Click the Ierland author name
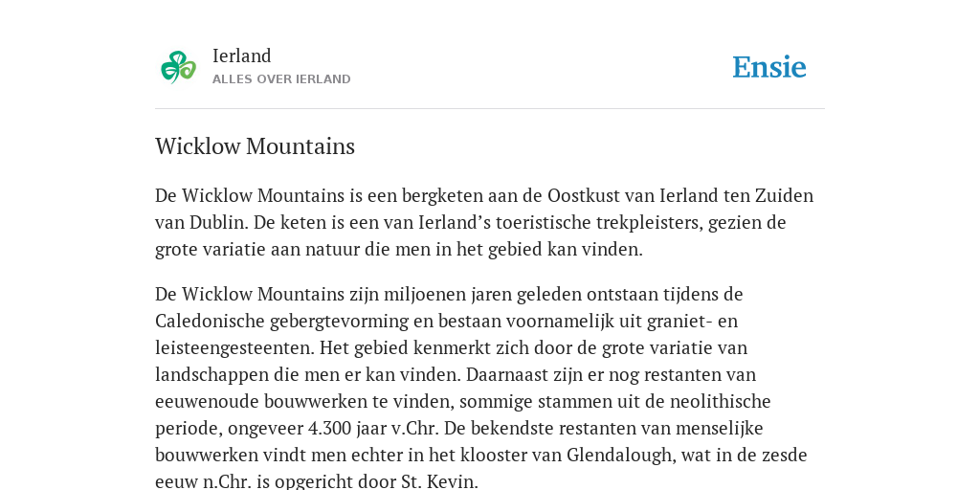Image resolution: width=980 pixels, height=490 pixels. pos(242,56)
